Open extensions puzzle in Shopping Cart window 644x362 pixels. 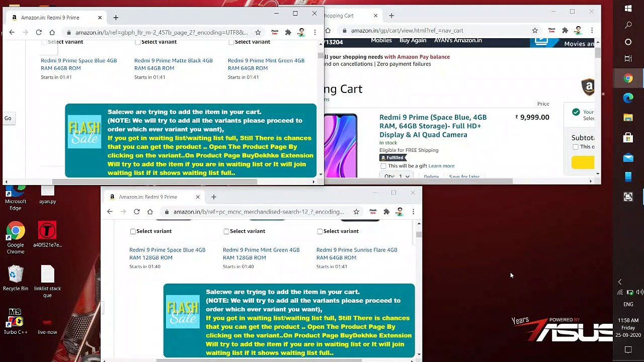pyautogui.click(x=565, y=30)
